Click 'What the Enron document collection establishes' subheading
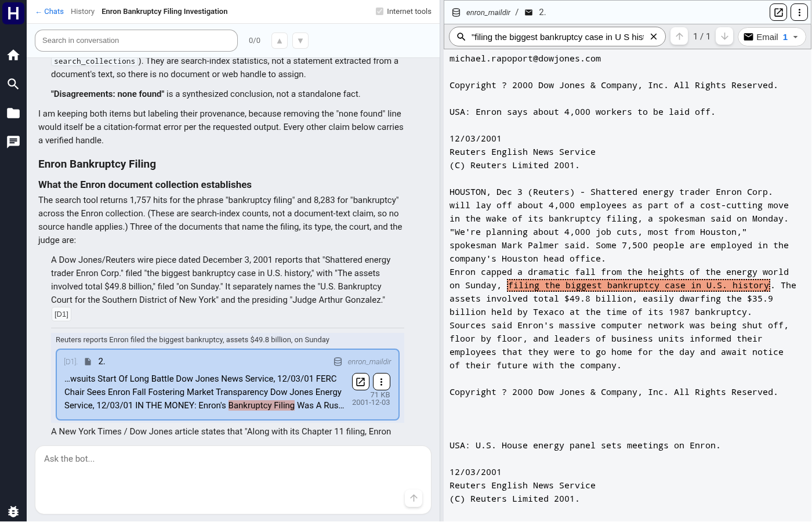Image resolution: width=812 pixels, height=522 pixels. tap(145, 184)
